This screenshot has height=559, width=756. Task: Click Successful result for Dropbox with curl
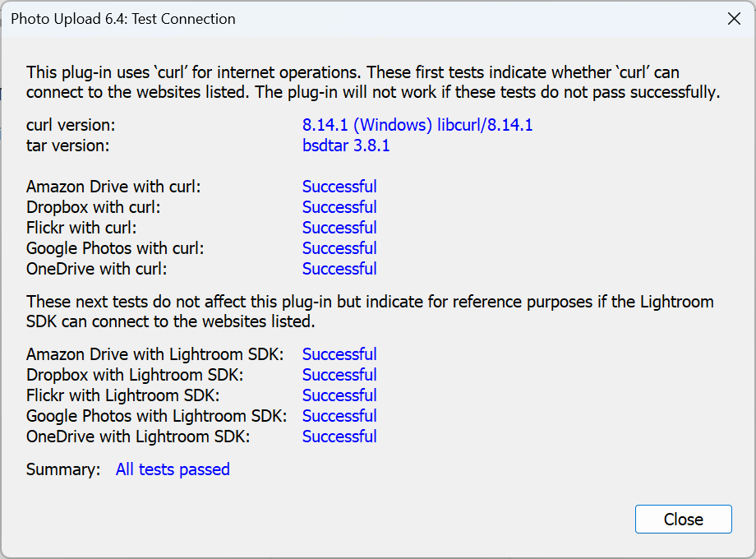tap(339, 208)
